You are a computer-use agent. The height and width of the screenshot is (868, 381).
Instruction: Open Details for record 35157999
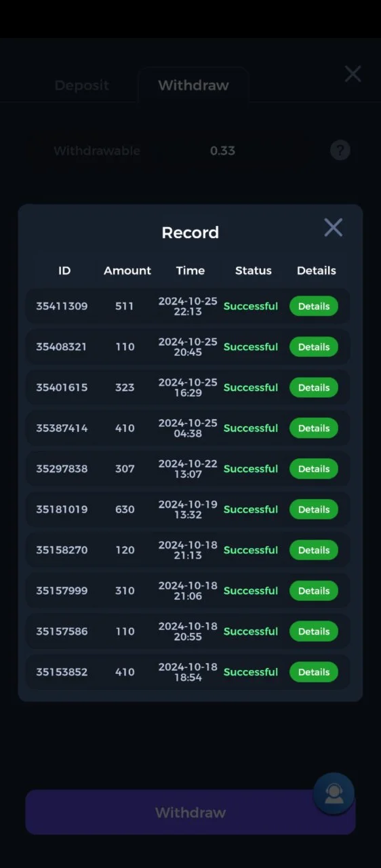point(314,591)
